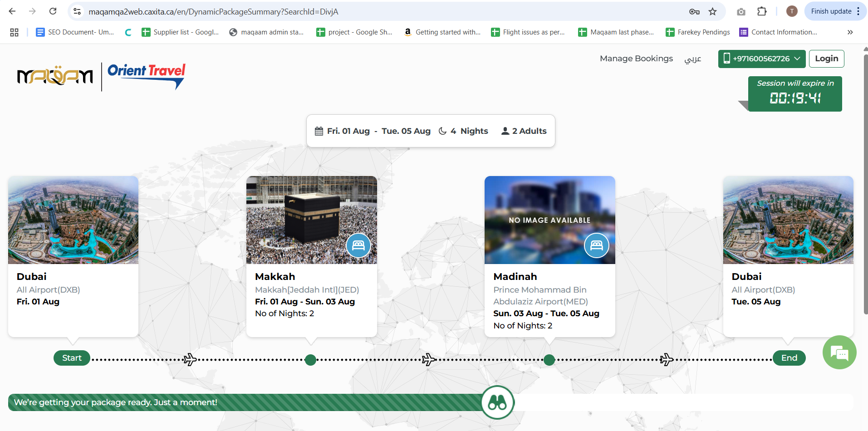The height and width of the screenshot is (431, 868).
Task: Select the Madinah stop marker on timeline
Action: pyautogui.click(x=549, y=360)
